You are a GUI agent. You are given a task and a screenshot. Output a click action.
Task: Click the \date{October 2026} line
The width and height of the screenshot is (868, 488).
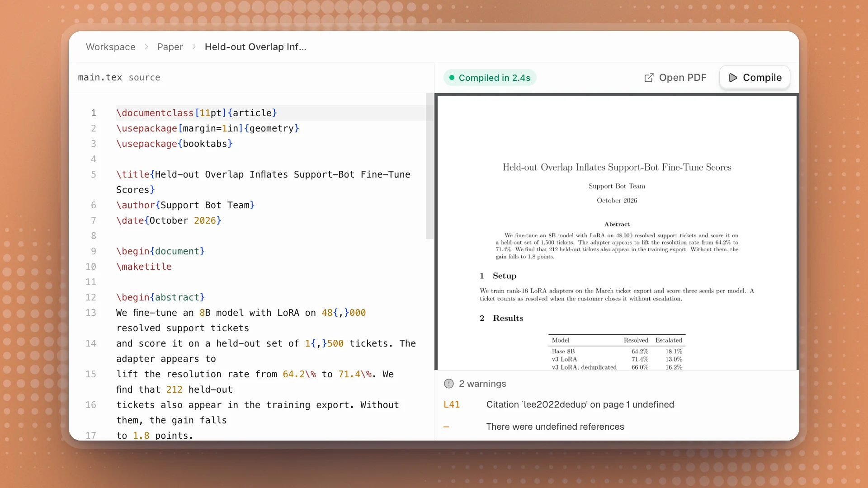[169, 221]
